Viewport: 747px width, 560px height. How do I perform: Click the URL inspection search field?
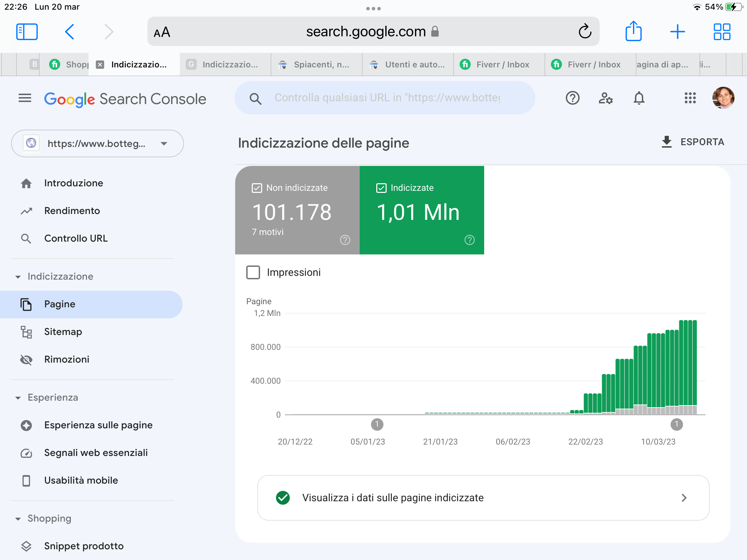pos(385,98)
